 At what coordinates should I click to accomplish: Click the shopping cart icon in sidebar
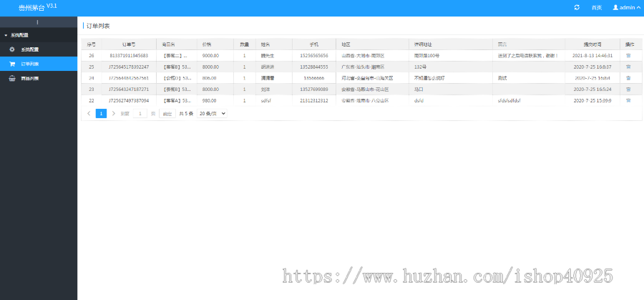[12, 64]
